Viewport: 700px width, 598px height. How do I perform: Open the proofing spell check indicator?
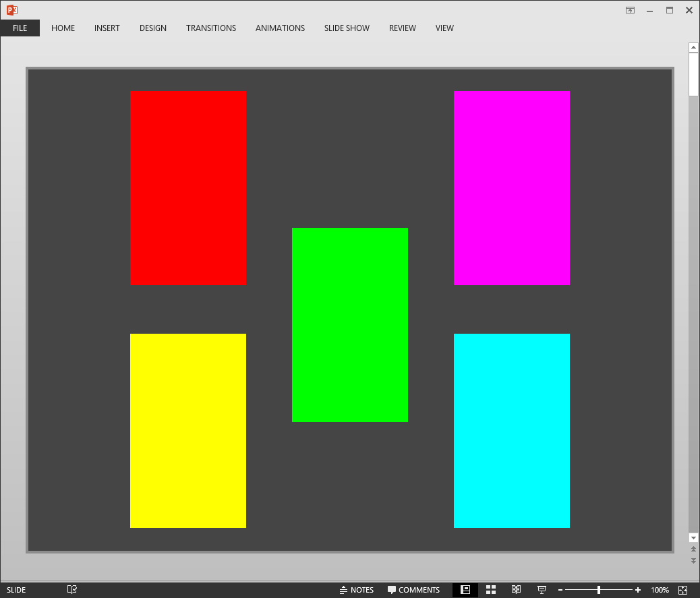72,590
